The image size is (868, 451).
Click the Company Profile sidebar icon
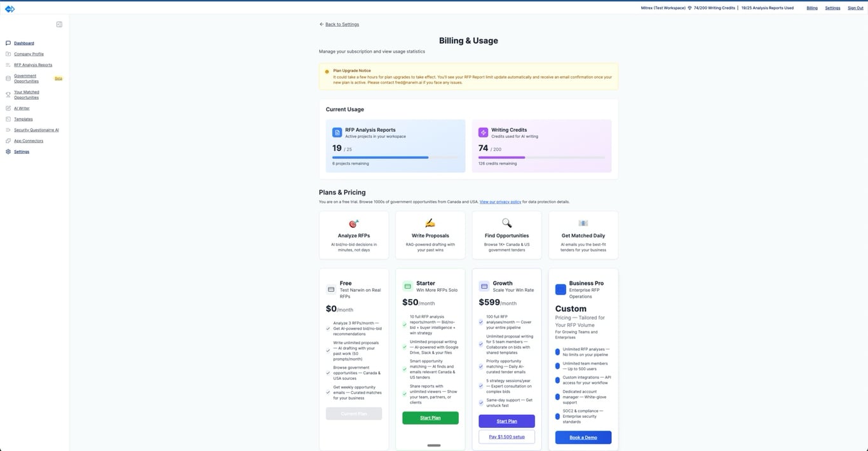coord(8,54)
